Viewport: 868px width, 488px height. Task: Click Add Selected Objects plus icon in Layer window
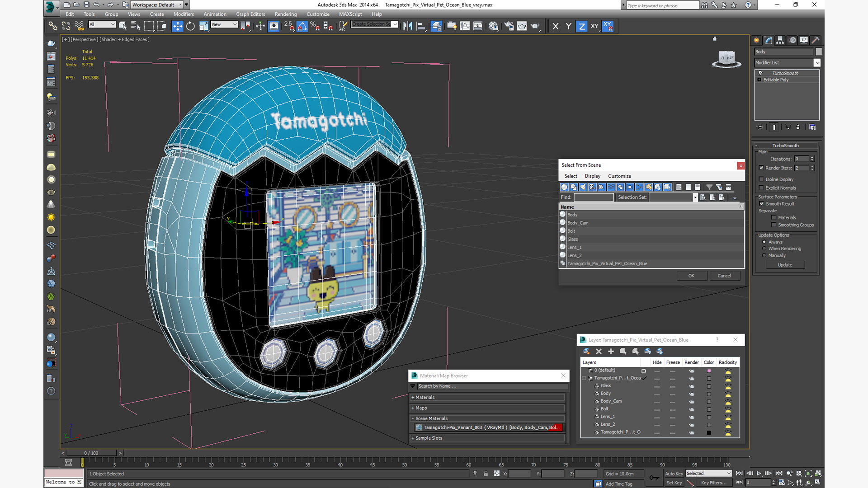[x=611, y=351]
